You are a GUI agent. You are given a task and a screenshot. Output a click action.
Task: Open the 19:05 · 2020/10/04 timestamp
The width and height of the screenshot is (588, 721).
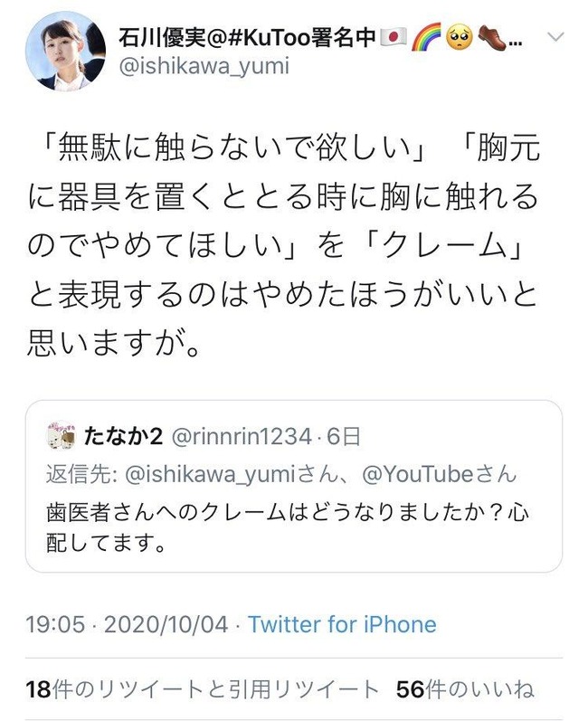tap(127, 624)
